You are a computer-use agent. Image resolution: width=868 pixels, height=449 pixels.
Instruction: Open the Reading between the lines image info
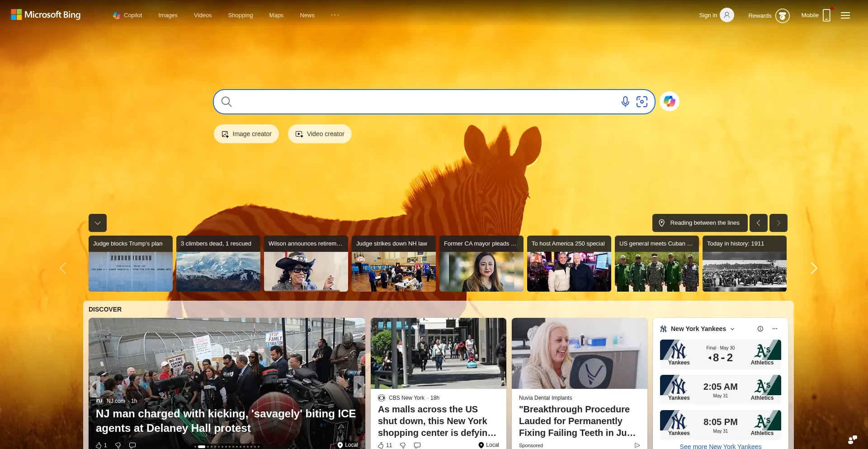click(700, 223)
